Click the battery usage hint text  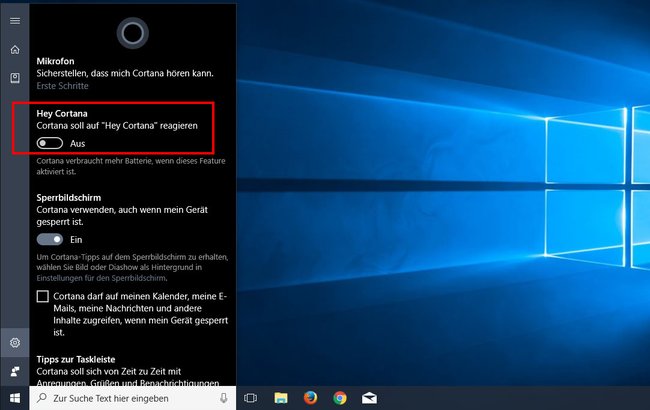131,166
